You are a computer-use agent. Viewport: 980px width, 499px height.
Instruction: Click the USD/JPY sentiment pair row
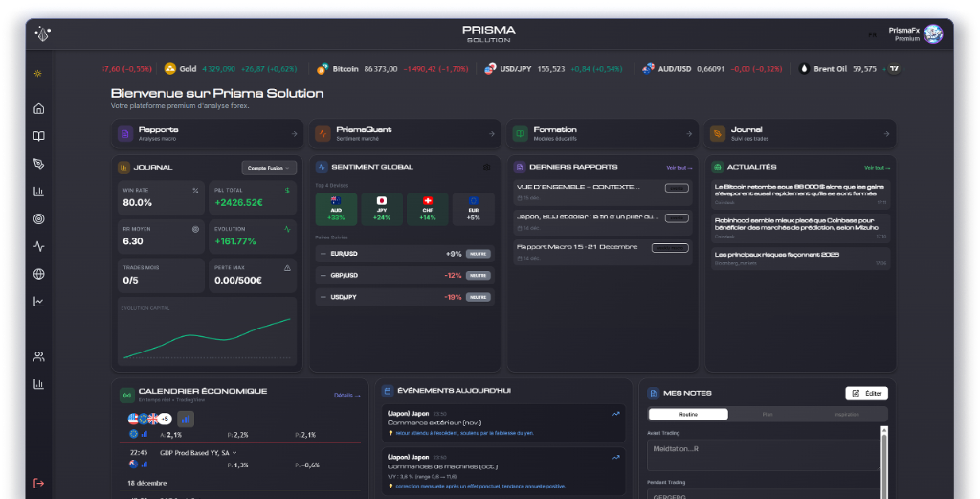tap(405, 297)
